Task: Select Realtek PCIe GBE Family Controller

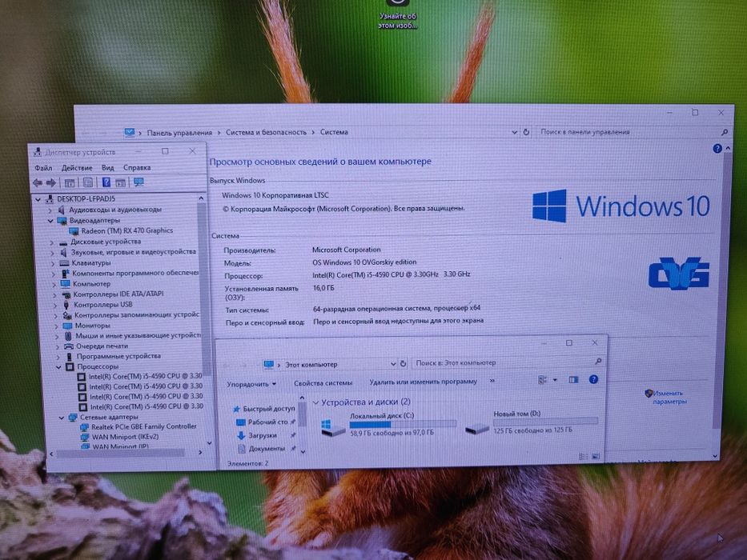Action: (144, 426)
